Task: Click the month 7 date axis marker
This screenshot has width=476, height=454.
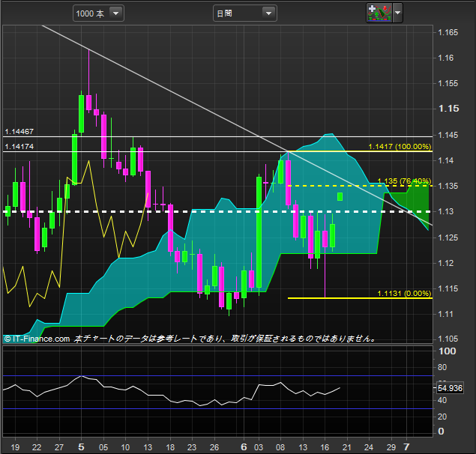Action: (406, 447)
